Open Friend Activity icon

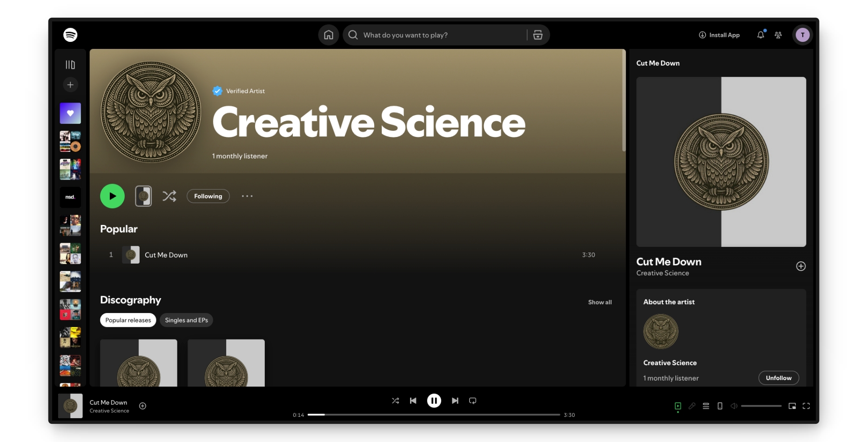(x=778, y=35)
